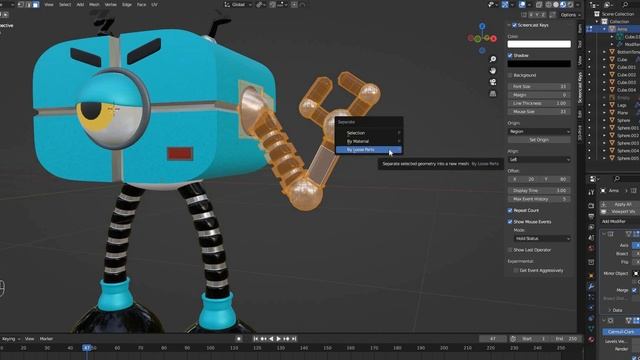Image resolution: width=640 pixels, height=360 pixels.
Task: Open the white Color swatch
Action: [x=539, y=44]
